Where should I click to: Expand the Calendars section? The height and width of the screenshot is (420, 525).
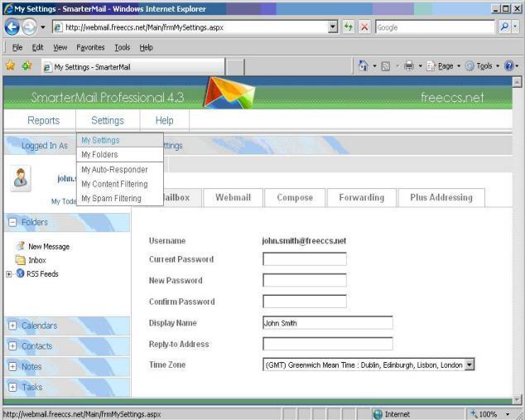[12, 326]
